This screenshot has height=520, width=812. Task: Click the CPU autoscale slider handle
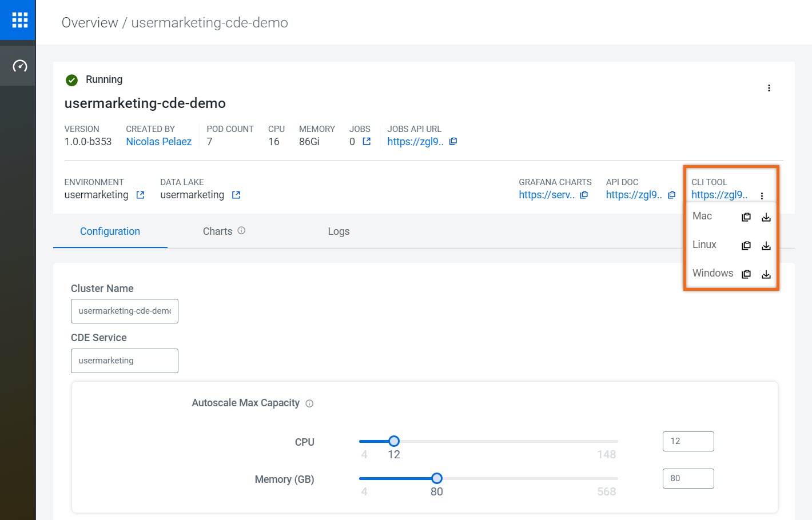point(394,441)
